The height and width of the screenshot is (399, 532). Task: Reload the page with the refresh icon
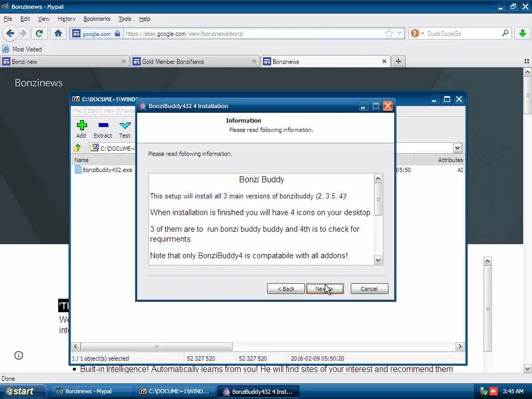pyautogui.click(x=39, y=33)
